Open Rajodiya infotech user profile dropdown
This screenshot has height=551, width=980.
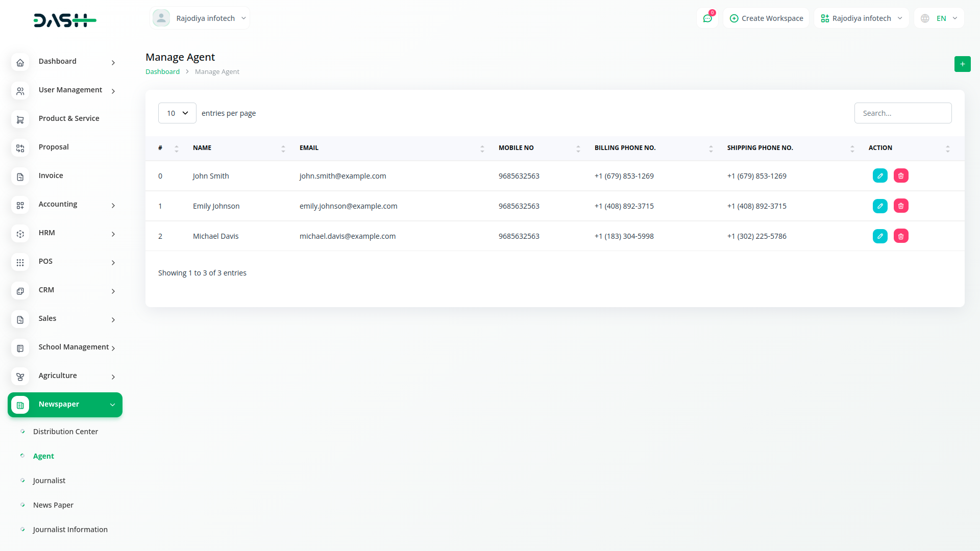tap(200, 18)
